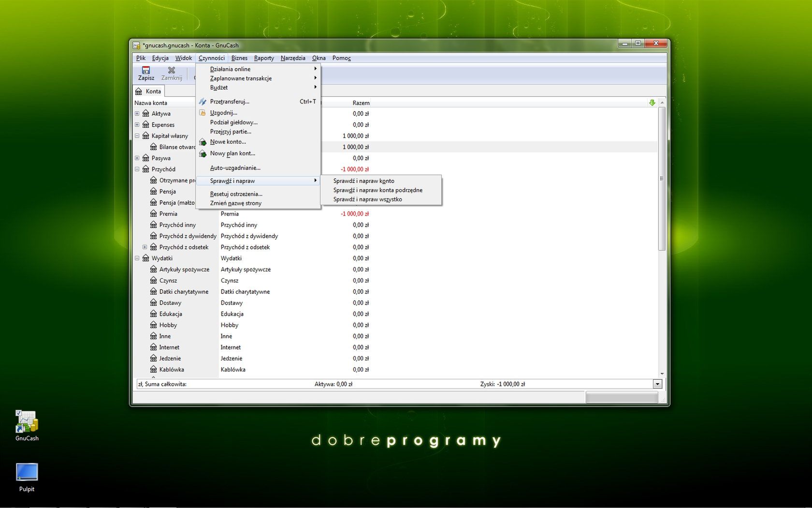Select the Jedzenie account row
Viewport: 812px width, 508px height.
(395, 359)
